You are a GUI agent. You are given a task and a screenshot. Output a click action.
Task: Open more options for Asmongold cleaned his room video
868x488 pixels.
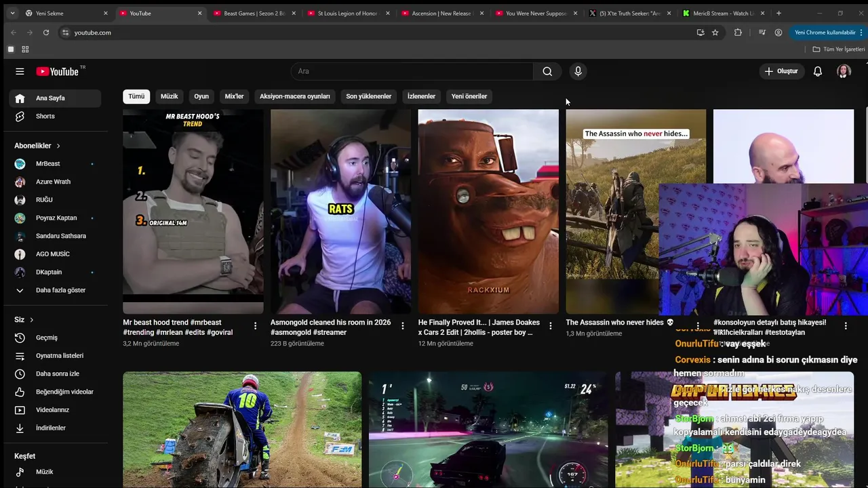click(403, 326)
